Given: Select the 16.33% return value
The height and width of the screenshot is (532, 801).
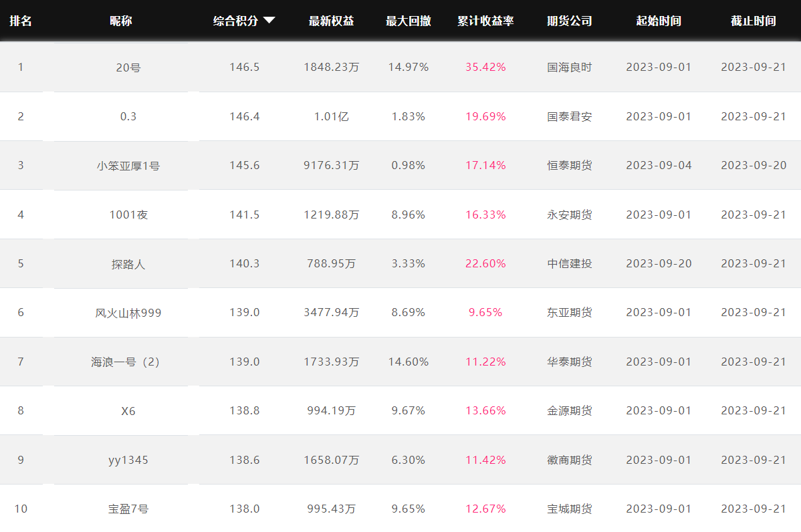Looking at the screenshot, I should point(485,215).
